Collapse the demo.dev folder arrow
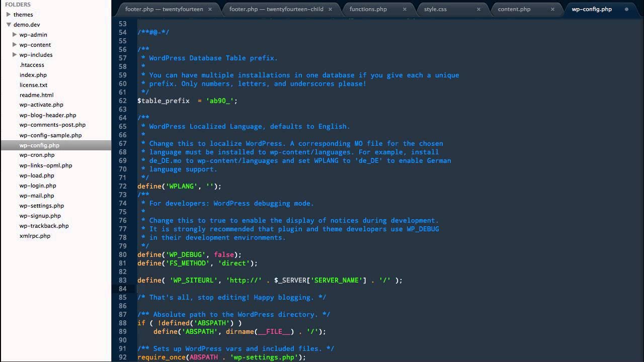Image resolution: width=644 pixels, height=362 pixels. click(9, 25)
